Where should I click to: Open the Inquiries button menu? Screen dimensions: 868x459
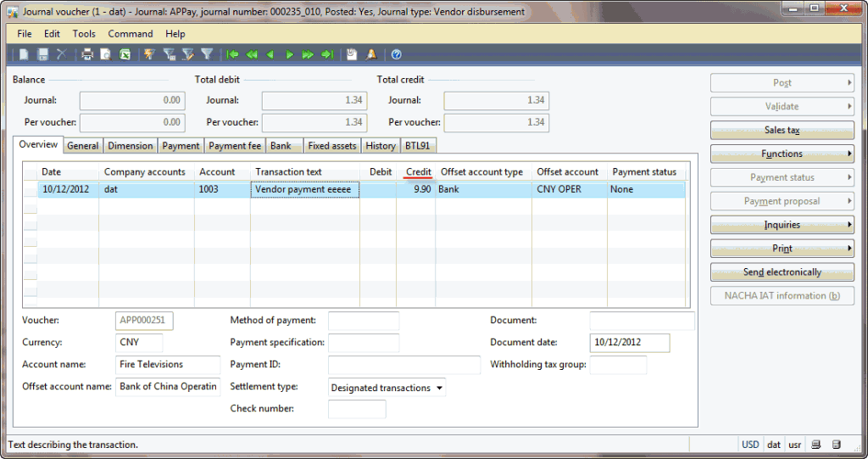tap(782, 225)
